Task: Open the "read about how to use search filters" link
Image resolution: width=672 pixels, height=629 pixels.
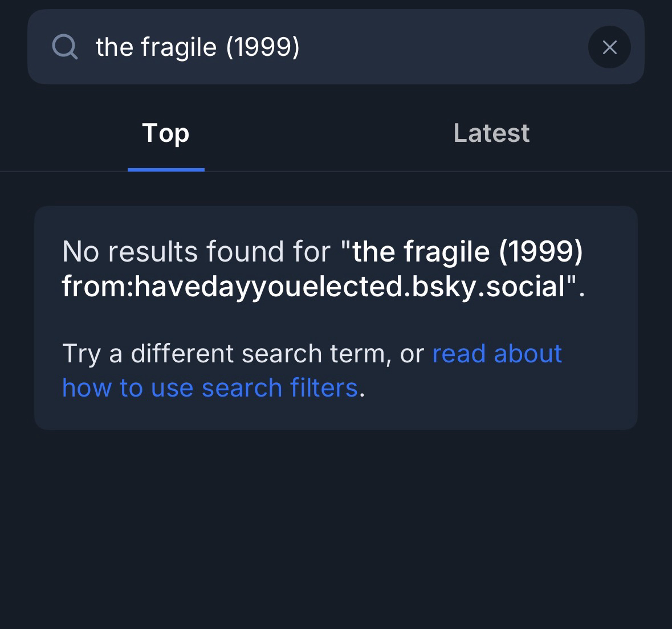Action: (x=496, y=354)
